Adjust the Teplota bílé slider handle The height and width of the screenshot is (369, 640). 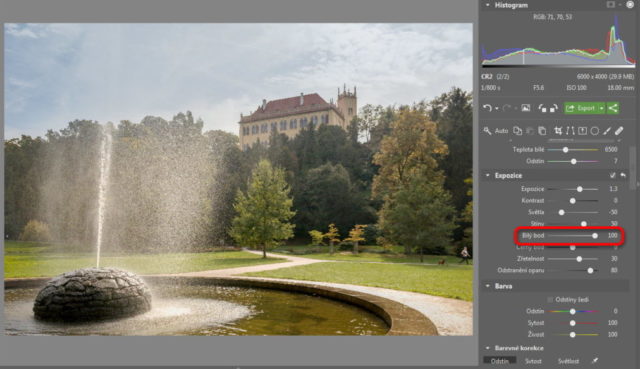point(565,150)
